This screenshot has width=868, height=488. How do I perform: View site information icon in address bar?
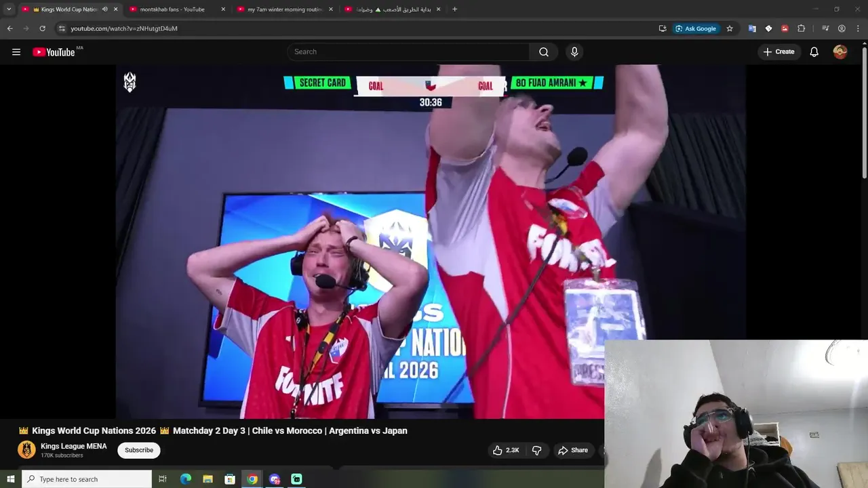62,28
